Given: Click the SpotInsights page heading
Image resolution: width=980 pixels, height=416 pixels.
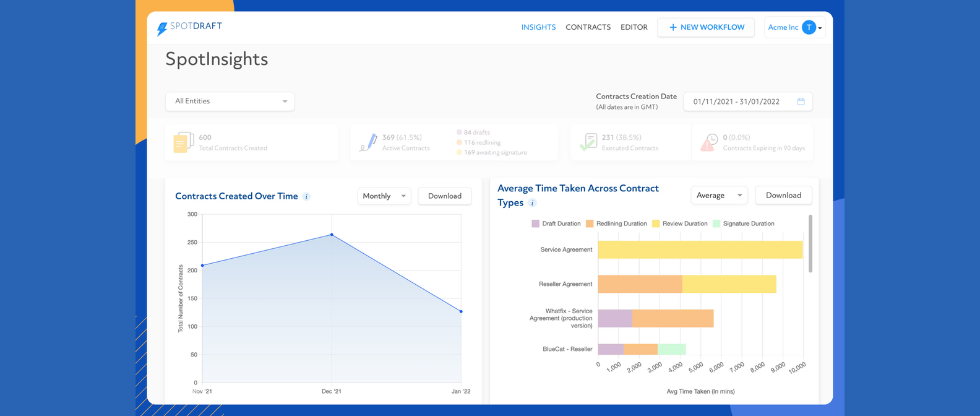Looking at the screenshot, I should click(x=217, y=59).
